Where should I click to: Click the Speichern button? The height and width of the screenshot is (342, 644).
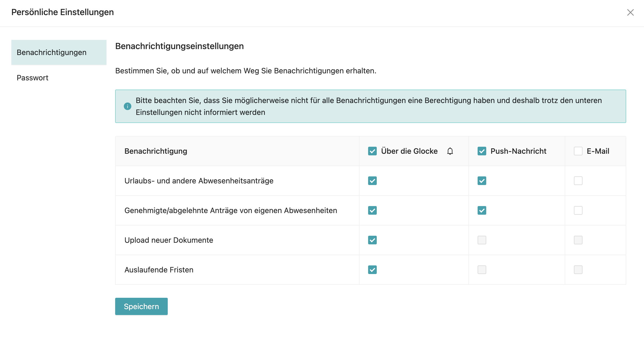pyautogui.click(x=141, y=306)
